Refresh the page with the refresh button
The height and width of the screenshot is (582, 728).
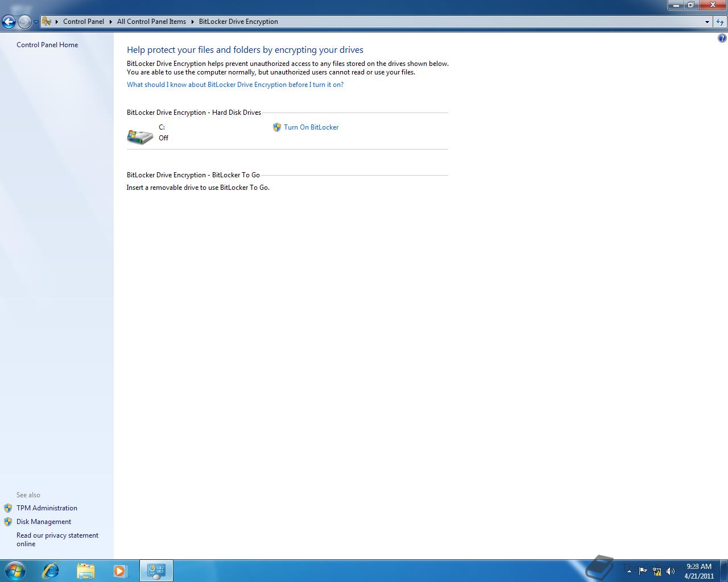tap(720, 22)
